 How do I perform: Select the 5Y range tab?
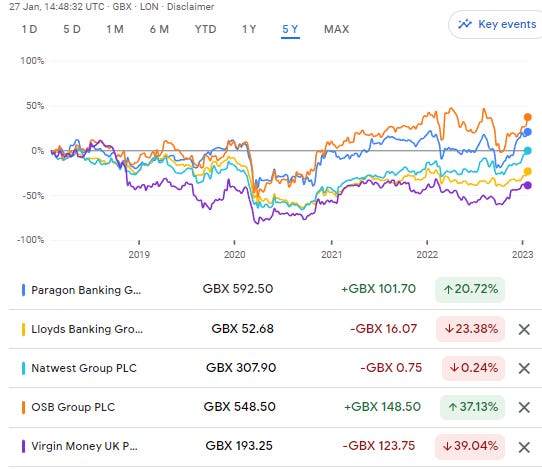tap(290, 29)
